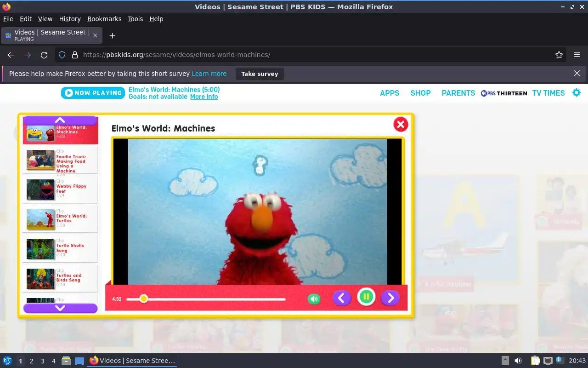Open the More info link
The image size is (588, 368).
pos(204,97)
